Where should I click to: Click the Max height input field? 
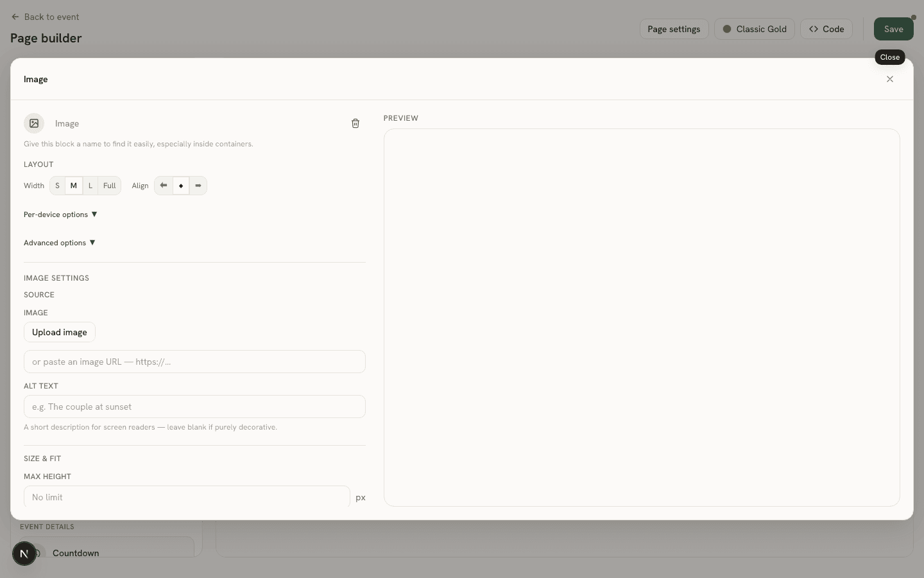[x=187, y=496]
